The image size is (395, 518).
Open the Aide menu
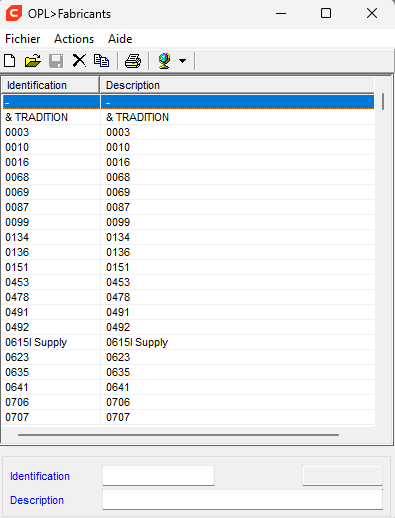click(x=120, y=39)
